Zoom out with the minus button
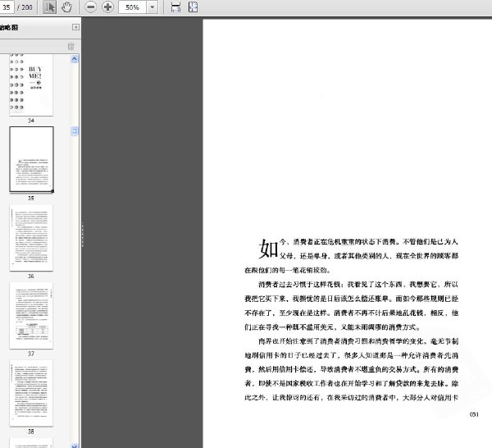 coord(90,7)
